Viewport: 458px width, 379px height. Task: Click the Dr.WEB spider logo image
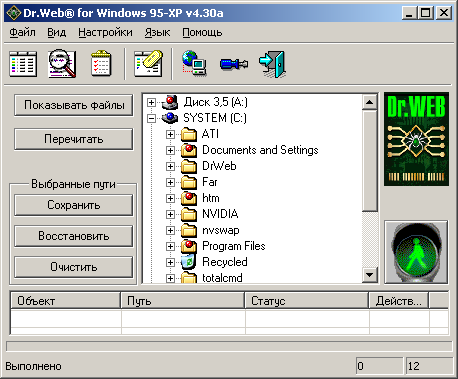[x=416, y=139]
